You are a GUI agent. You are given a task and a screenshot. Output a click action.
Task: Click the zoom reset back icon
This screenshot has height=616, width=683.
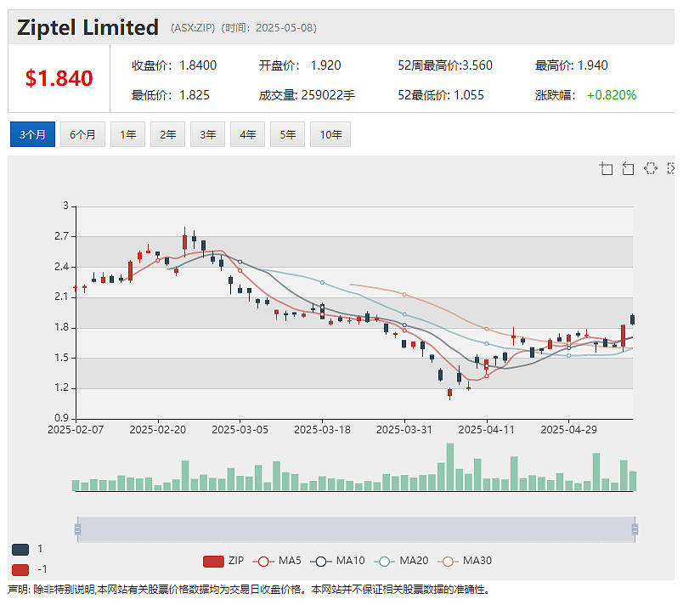(628, 168)
